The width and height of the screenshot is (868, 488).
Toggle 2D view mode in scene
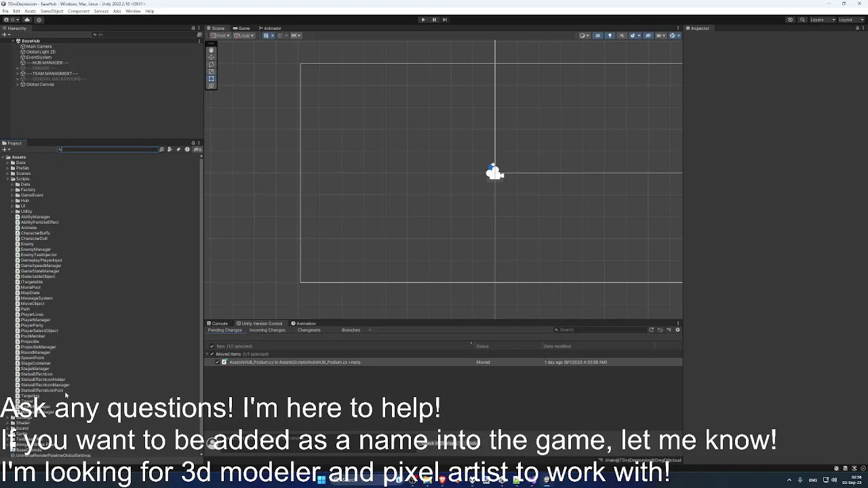coord(597,35)
